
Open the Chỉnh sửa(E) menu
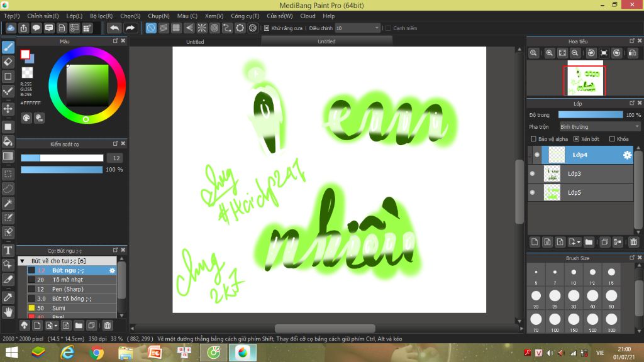(x=43, y=16)
